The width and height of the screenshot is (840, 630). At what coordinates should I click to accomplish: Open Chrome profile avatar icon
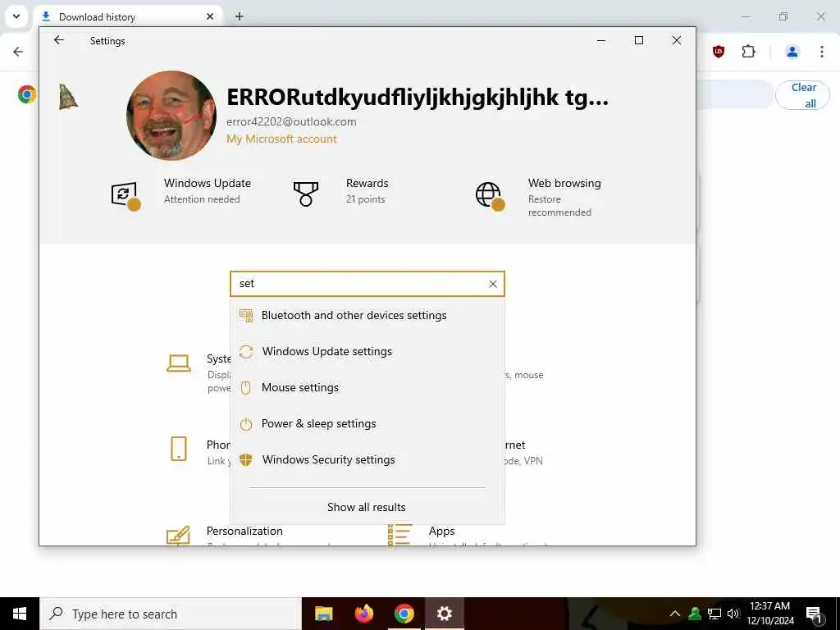(x=792, y=52)
